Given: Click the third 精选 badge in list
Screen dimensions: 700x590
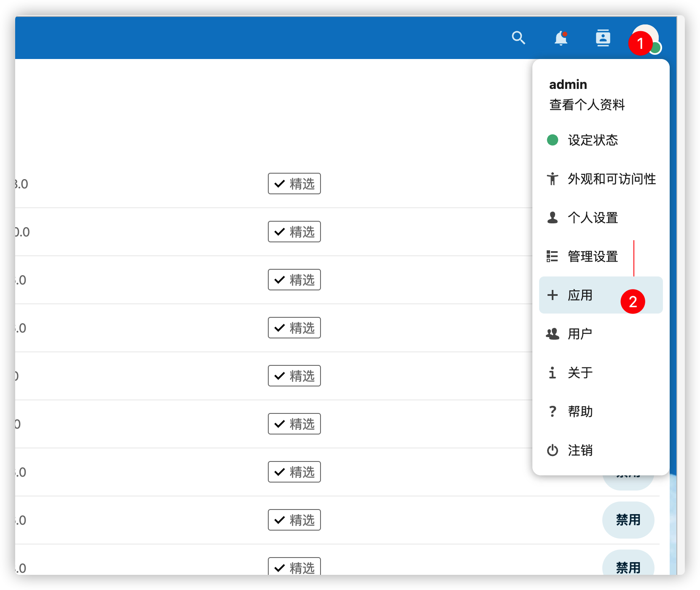Looking at the screenshot, I should [x=294, y=280].
